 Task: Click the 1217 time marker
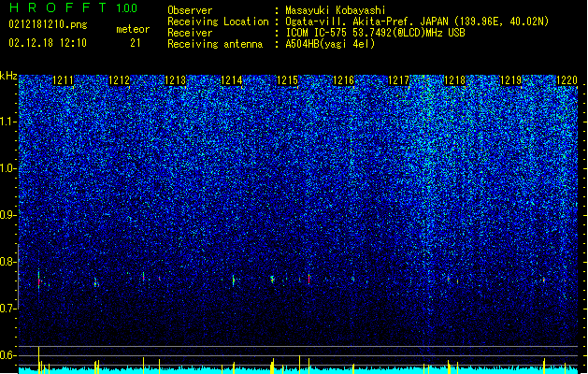398,80
